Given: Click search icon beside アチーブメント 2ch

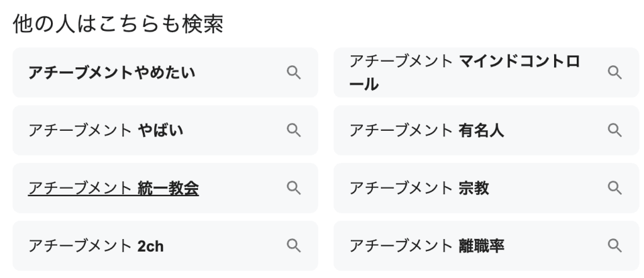Looking at the screenshot, I should click(x=293, y=245).
